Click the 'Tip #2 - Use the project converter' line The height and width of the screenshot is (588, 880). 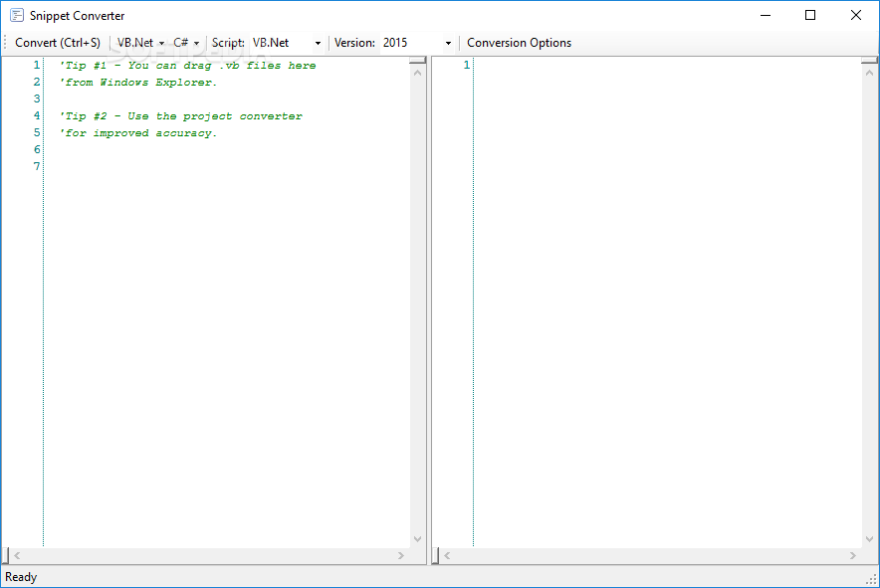coord(181,115)
